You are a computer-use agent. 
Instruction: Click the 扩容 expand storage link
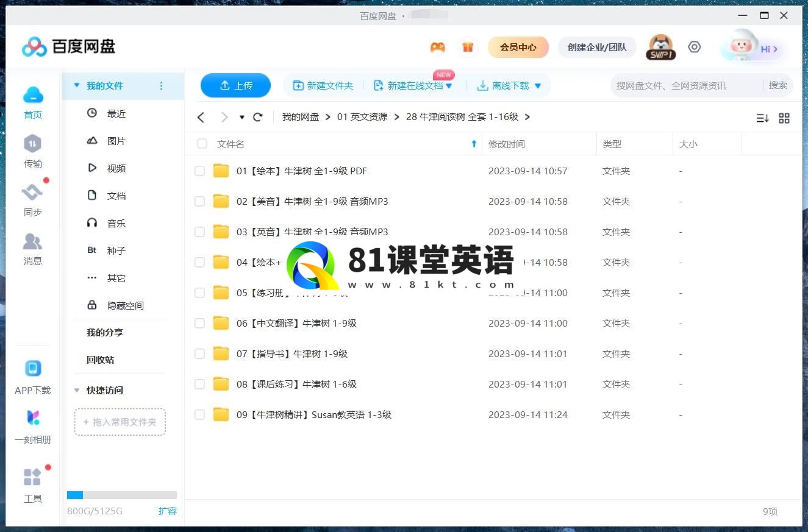point(168,511)
